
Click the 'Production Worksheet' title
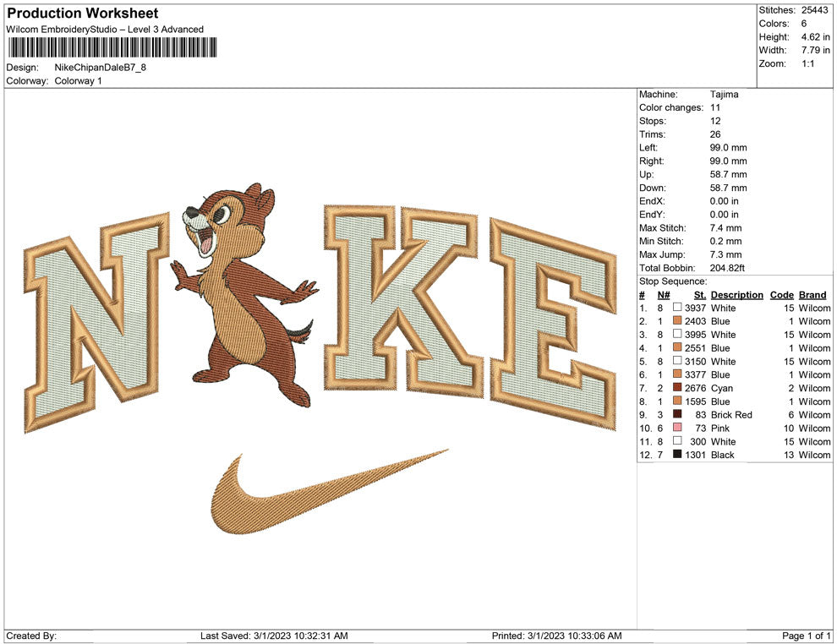(x=83, y=14)
